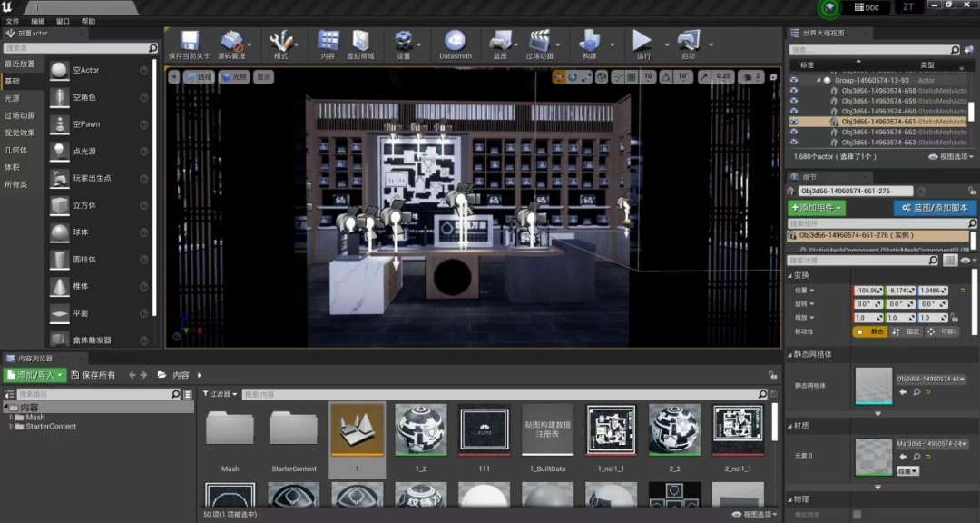
Task: Switch to the Lights (光源) category tab
Action: click(12, 98)
